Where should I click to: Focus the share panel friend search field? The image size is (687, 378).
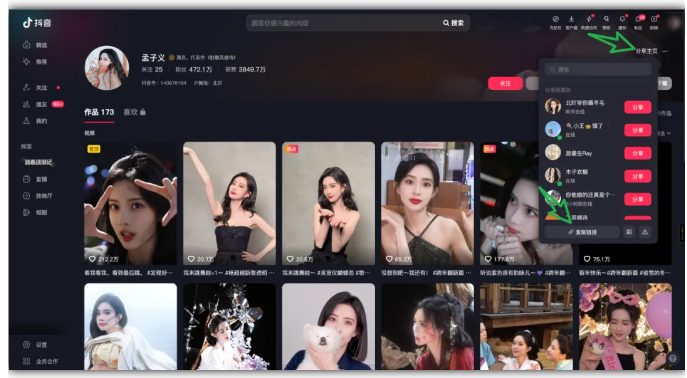pyautogui.click(x=598, y=69)
